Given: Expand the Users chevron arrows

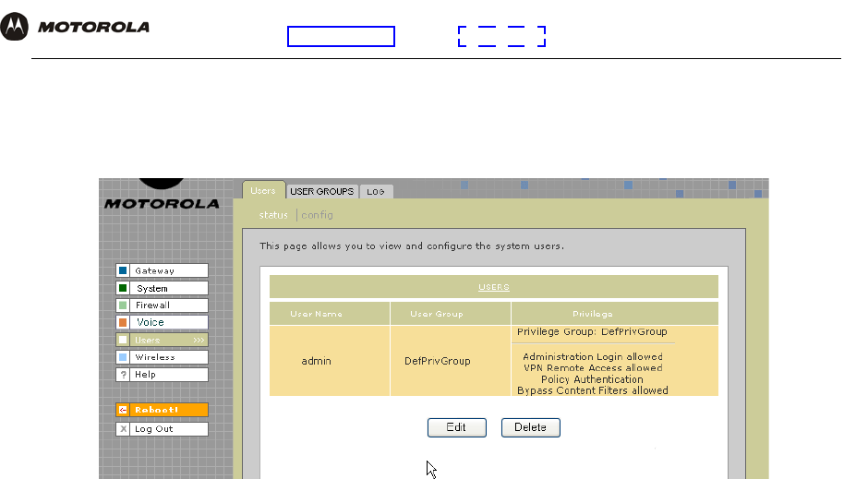Looking at the screenshot, I should (199, 341).
